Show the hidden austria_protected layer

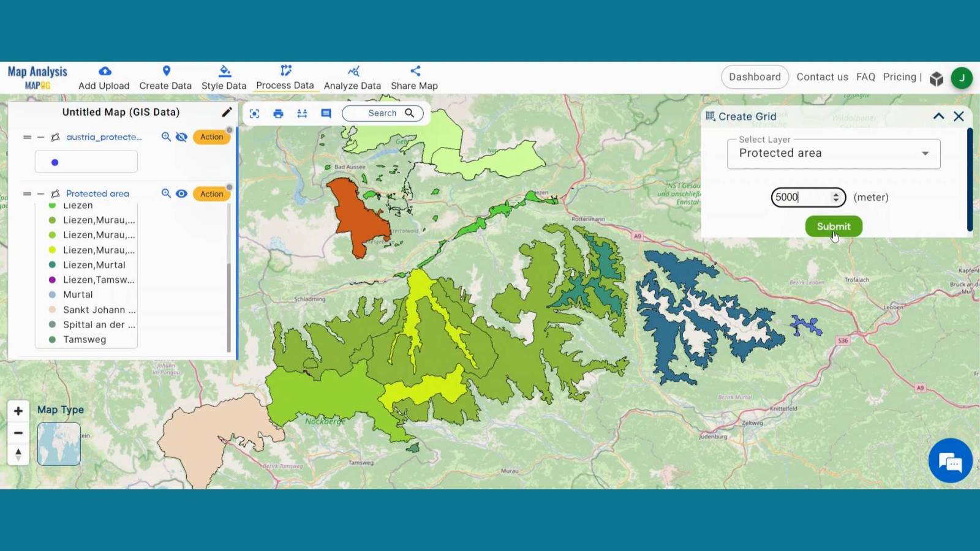point(181,137)
